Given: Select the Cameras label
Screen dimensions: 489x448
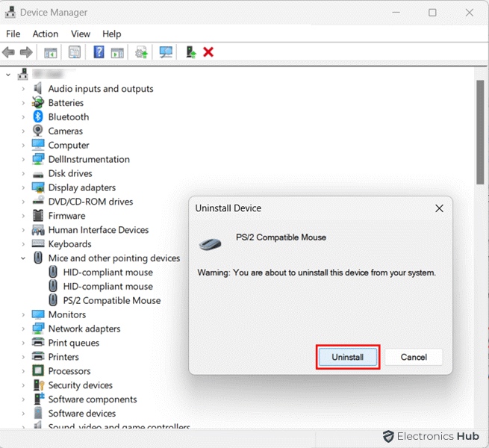Looking at the screenshot, I should point(65,131).
